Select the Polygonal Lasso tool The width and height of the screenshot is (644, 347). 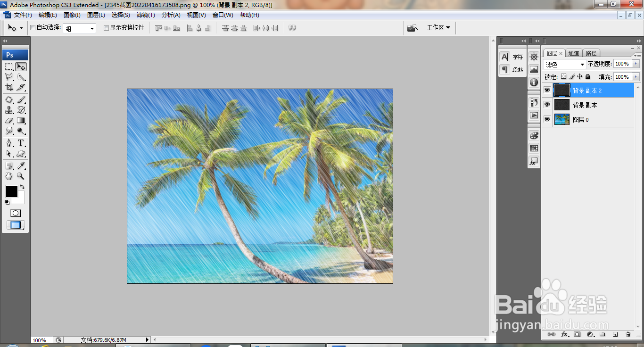(x=9, y=77)
